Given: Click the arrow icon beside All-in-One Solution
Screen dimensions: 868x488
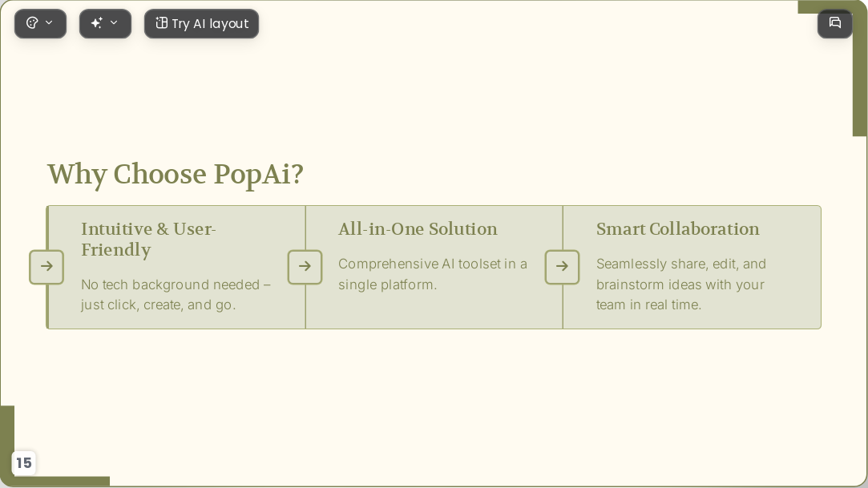Looking at the screenshot, I should click(305, 267).
